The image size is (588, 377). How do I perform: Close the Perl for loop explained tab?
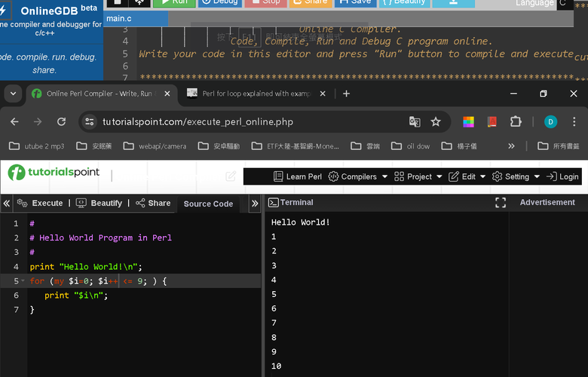(323, 93)
